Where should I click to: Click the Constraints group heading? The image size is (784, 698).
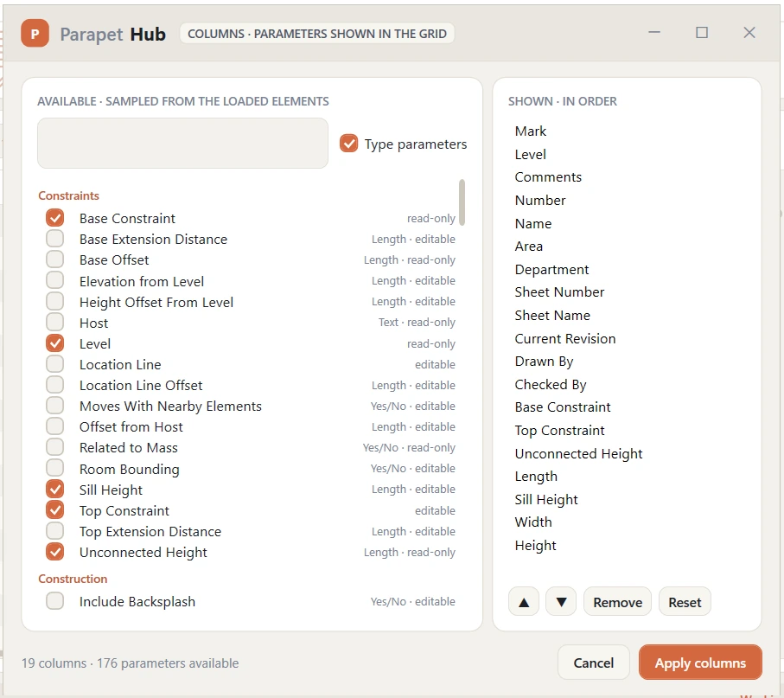[68, 195]
